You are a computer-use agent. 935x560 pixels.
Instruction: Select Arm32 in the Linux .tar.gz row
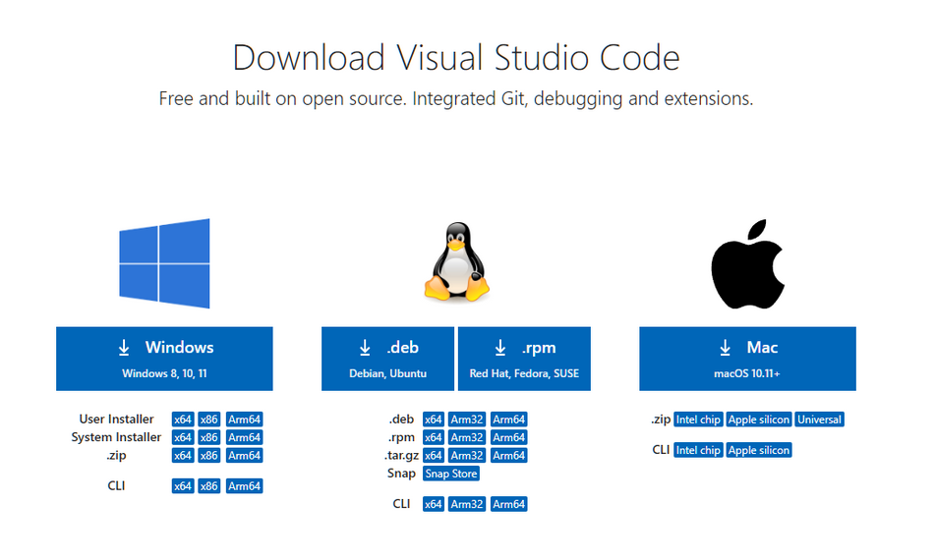[467, 456]
